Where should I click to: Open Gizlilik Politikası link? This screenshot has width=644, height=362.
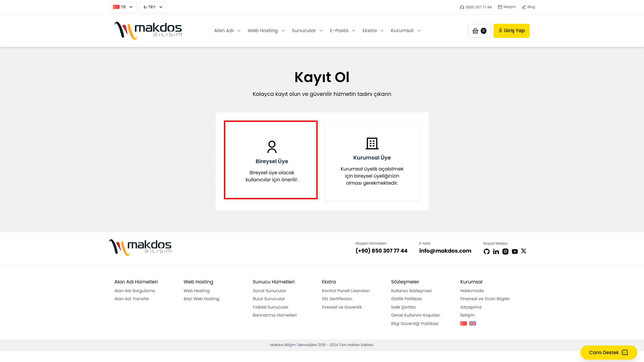pos(407,299)
